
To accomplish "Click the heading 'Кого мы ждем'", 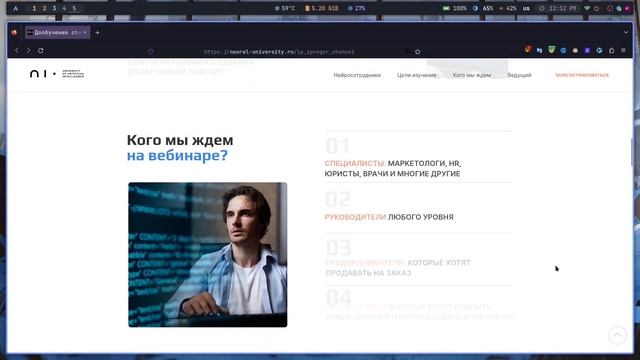I will (180, 140).
